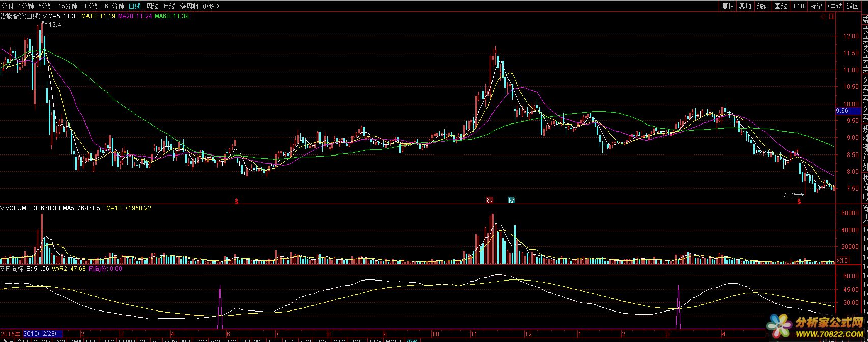Switch to the 分时 intraday chart tab
This screenshot has height=342, width=868.
(x=8, y=6)
